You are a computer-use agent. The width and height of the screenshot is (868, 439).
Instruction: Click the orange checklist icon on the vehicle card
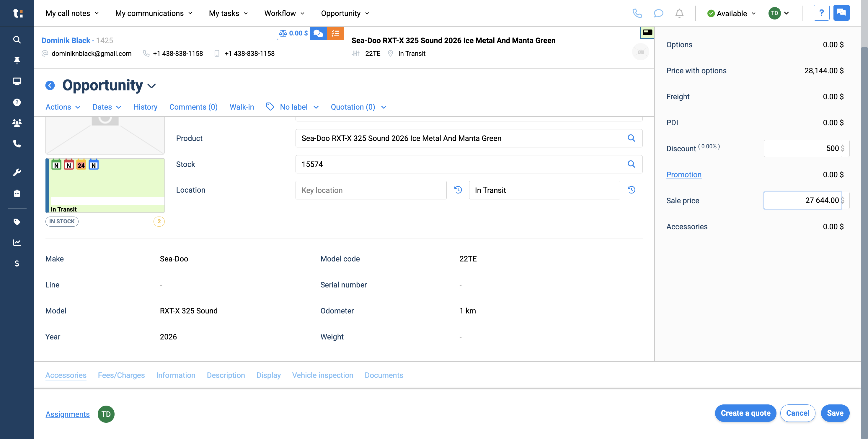[335, 33]
